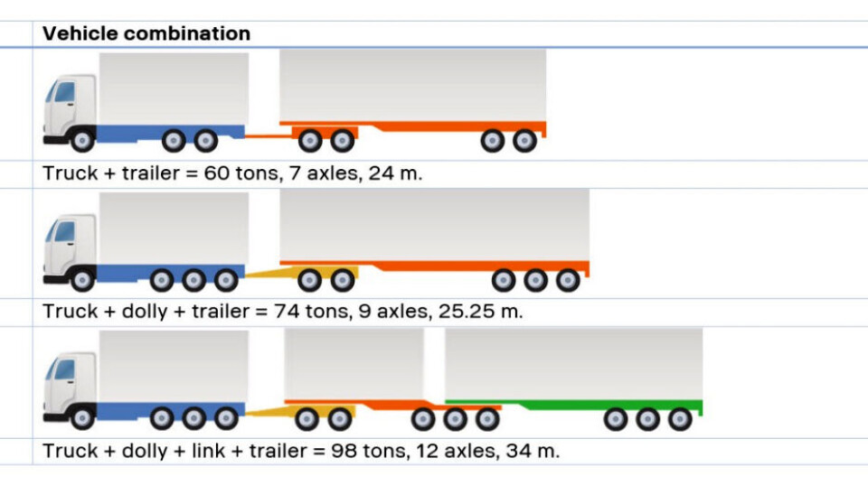Click the front wheel of the first truck
This screenshot has width=868, height=495.
82,141
